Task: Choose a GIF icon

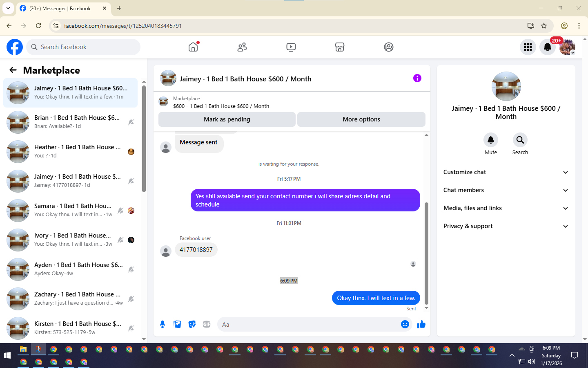Action: tap(207, 324)
